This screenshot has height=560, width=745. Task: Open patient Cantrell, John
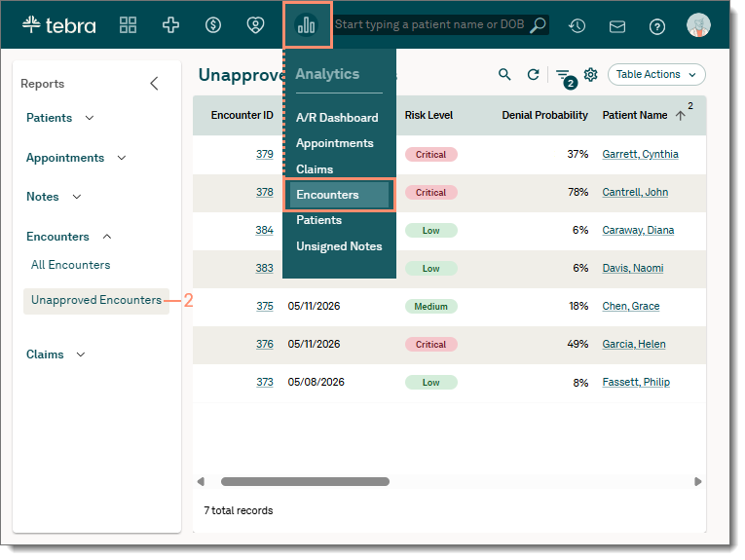(x=635, y=192)
